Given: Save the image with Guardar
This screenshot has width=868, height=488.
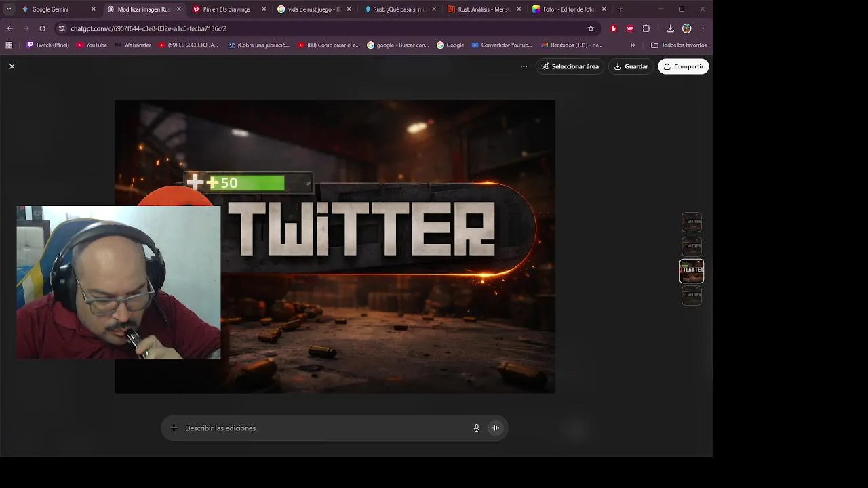Looking at the screenshot, I should coord(631,66).
